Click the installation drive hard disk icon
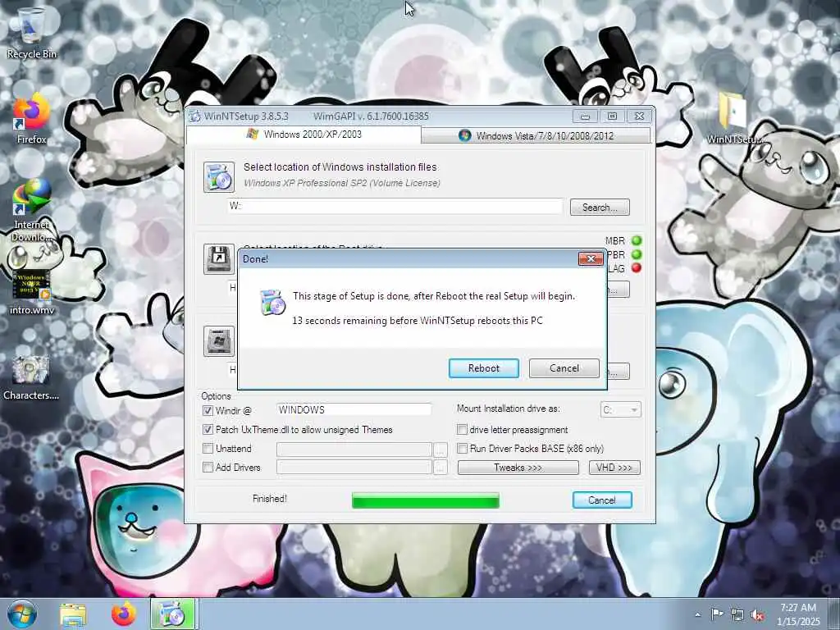This screenshot has height=630, width=840. [218, 340]
